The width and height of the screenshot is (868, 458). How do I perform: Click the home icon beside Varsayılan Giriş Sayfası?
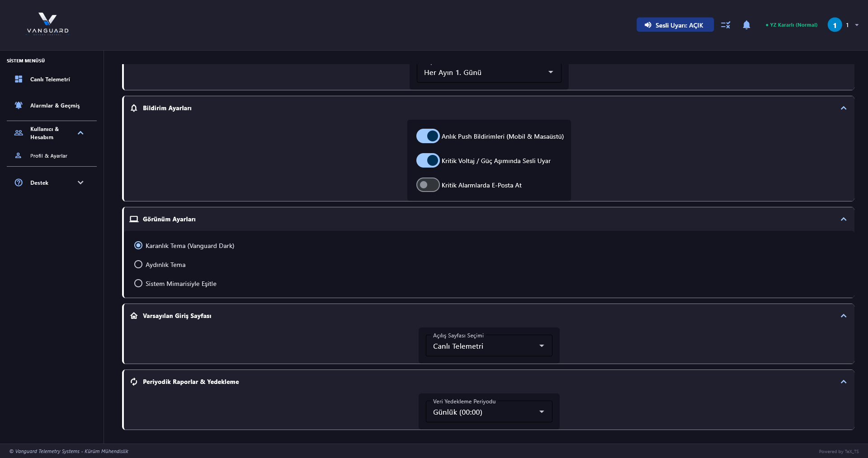(x=134, y=316)
